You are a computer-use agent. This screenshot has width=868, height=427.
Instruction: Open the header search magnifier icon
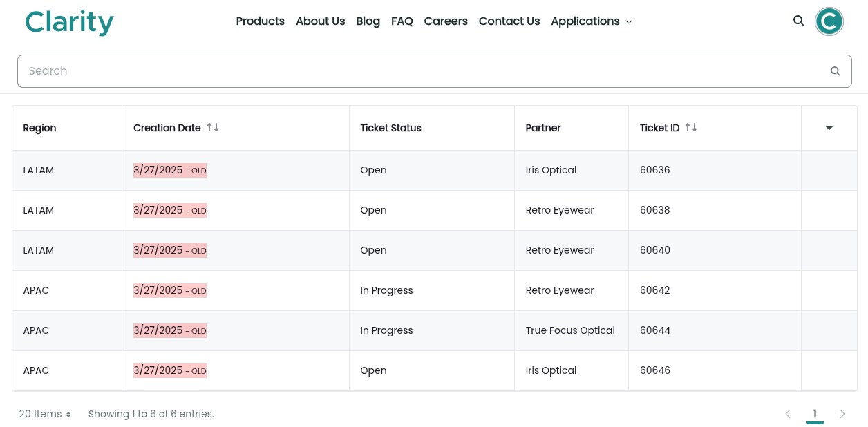[x=799, y=21]
